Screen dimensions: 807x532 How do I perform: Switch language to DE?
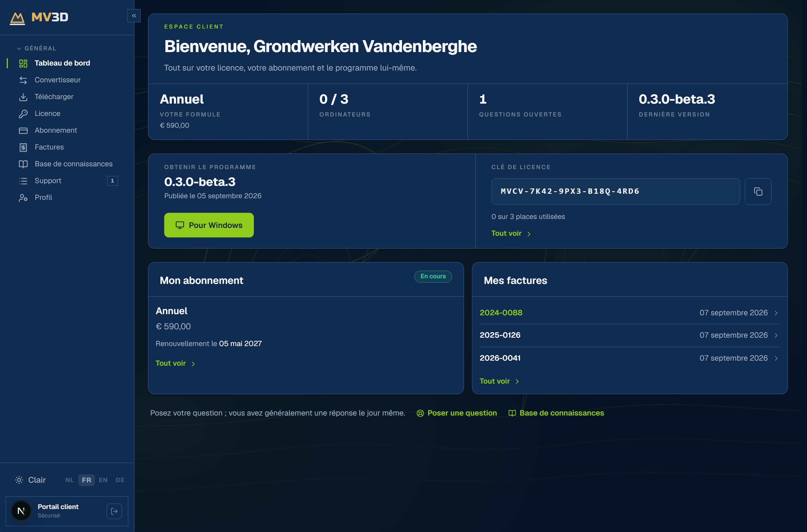[120, 480]
